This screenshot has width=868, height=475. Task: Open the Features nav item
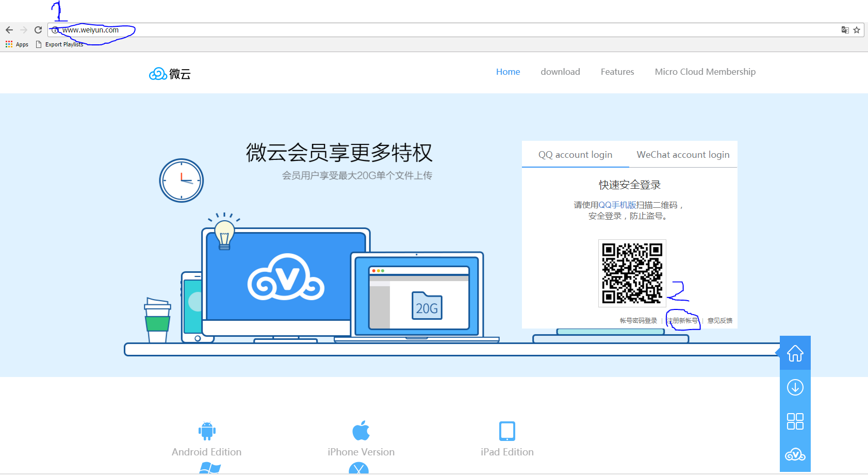617,72
